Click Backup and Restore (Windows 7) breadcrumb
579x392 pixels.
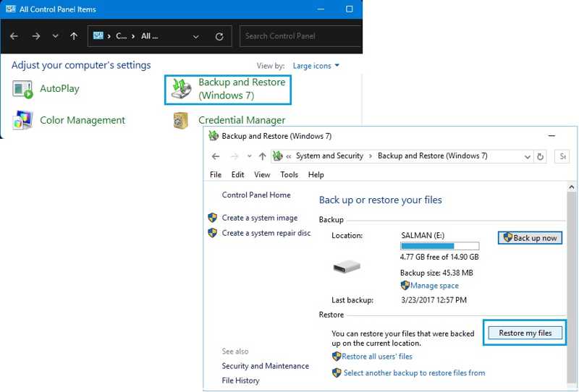pos(432,156)
